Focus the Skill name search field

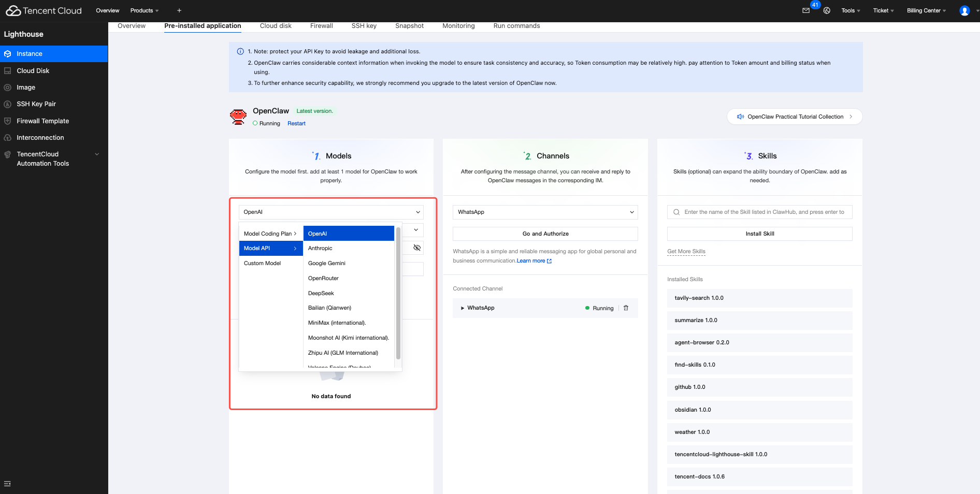[764, 212]
